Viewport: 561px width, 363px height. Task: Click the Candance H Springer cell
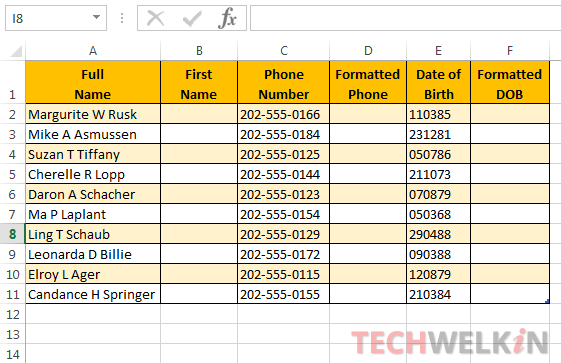[93, 294]
